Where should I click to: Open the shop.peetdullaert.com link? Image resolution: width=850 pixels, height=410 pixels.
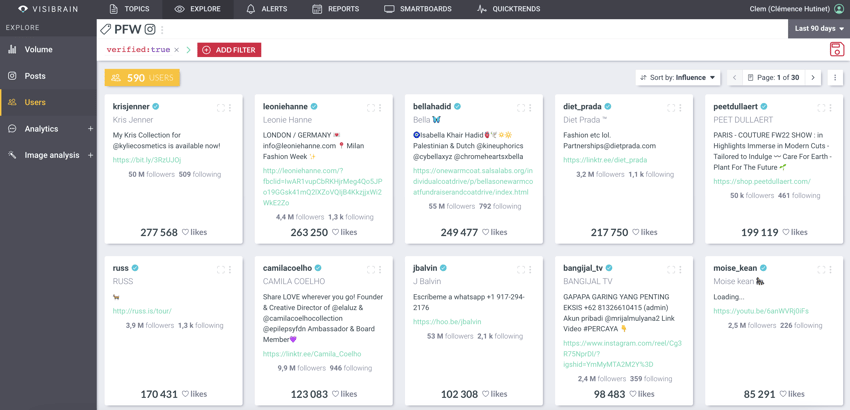coord(762,182)
